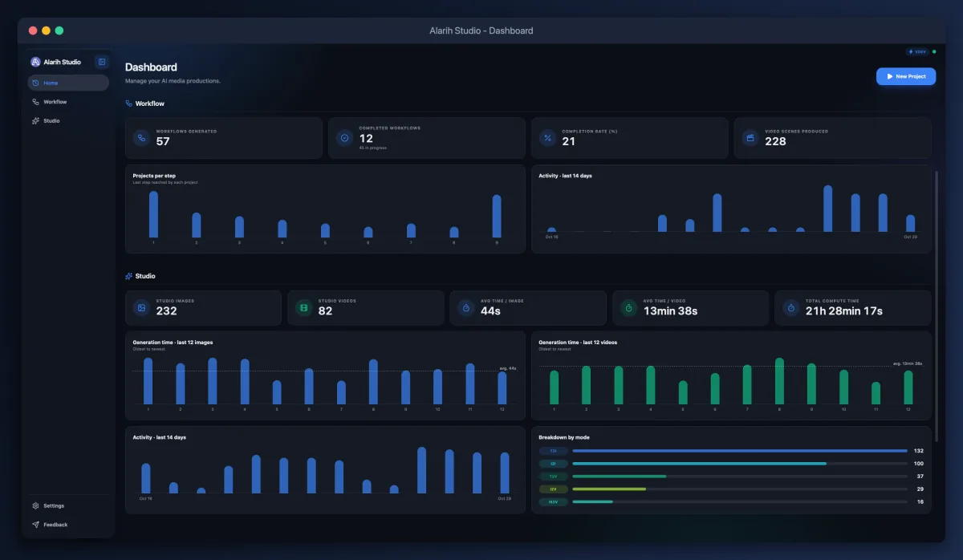
Task: Click 'Manage your AI media productions.' subtitle
Action: click(x=173, y=81)
